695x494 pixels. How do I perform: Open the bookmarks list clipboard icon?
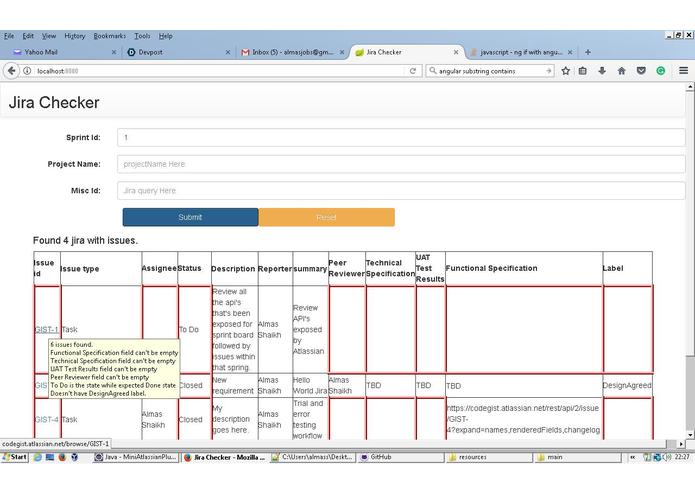582,71
